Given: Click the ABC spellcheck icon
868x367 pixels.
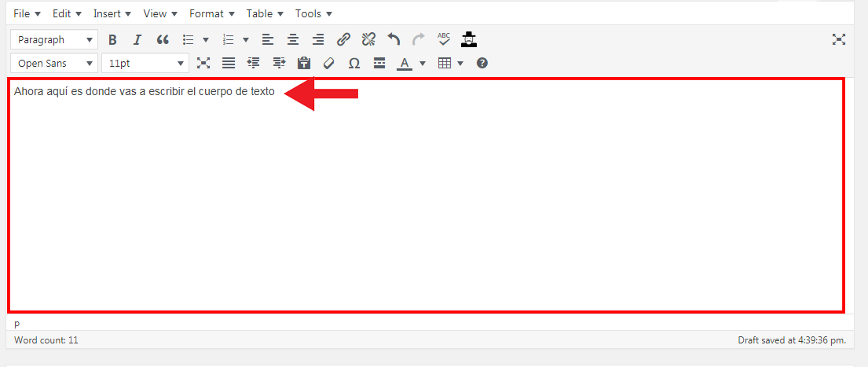Looking at the screenshot, I should [x=444, y=39].
